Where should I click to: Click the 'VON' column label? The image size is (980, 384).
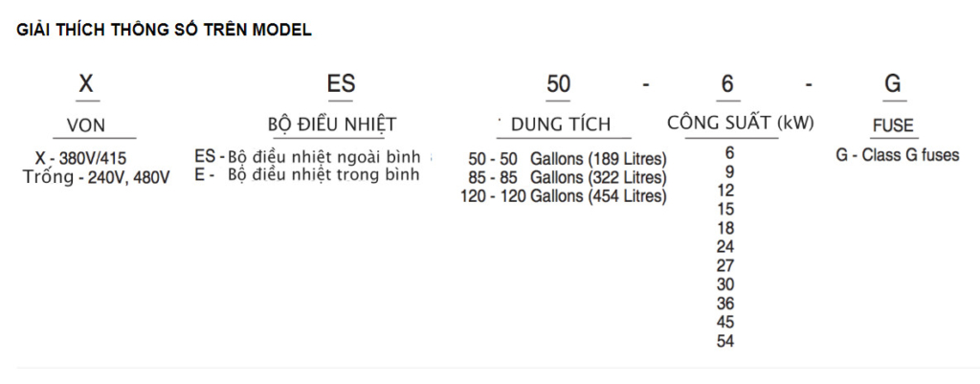[x=87, y=125]
